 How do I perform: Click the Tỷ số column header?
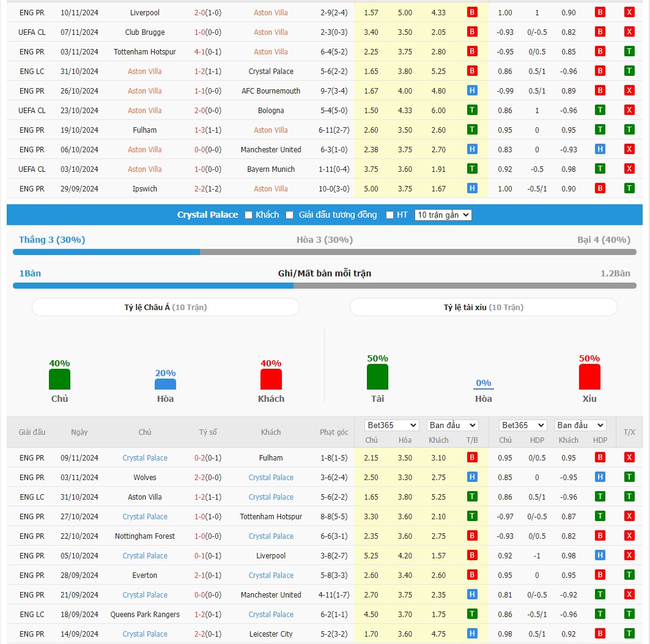point(208,432)
